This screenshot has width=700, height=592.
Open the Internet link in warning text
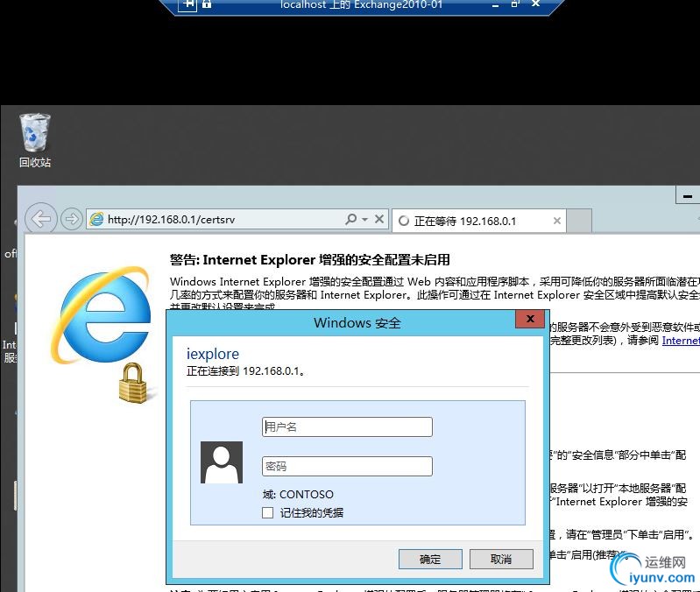click(681, 341)
